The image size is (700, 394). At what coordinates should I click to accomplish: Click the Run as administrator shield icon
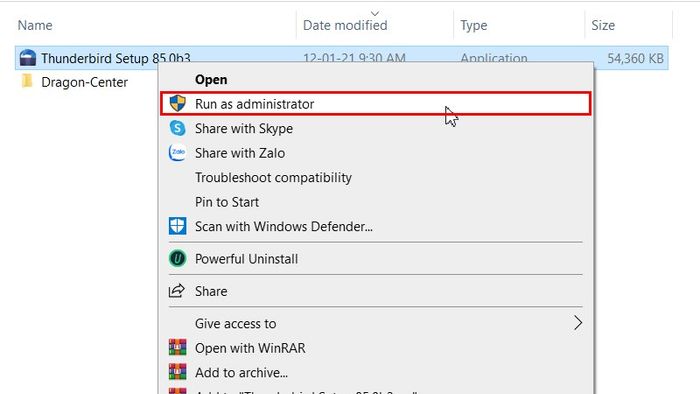(x=177, y=104)
